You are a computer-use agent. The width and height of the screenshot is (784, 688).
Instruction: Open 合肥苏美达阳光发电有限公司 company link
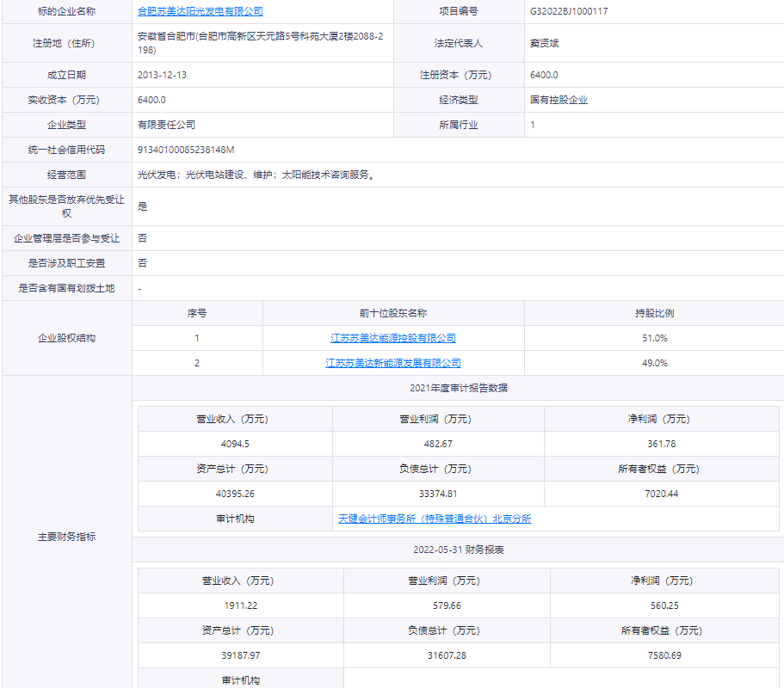[200, 11]
